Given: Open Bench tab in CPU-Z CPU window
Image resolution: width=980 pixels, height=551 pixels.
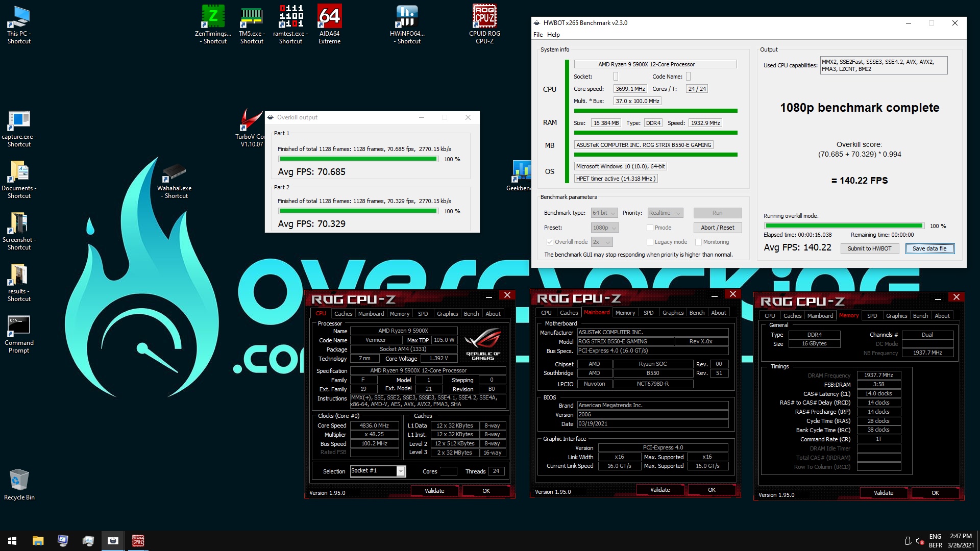Looking at the screenshot, I should (471, 314).
